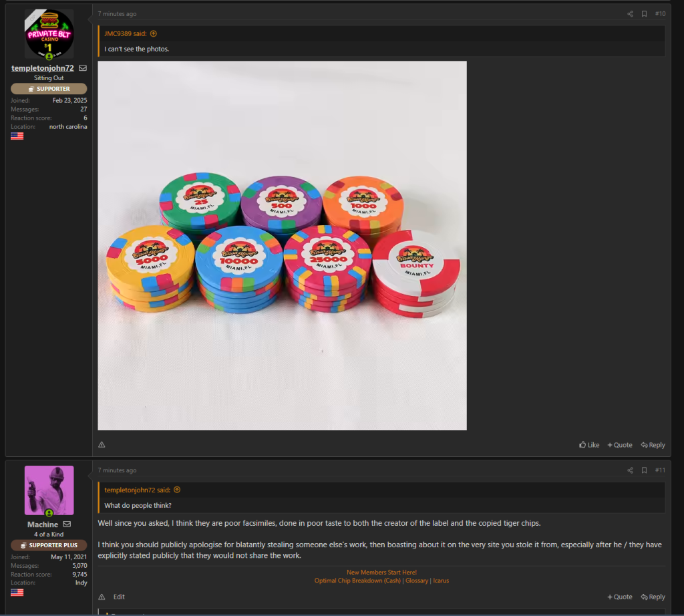684x616 pixels.
Task: Open the poker chips photo
Action: coord(283,246)
